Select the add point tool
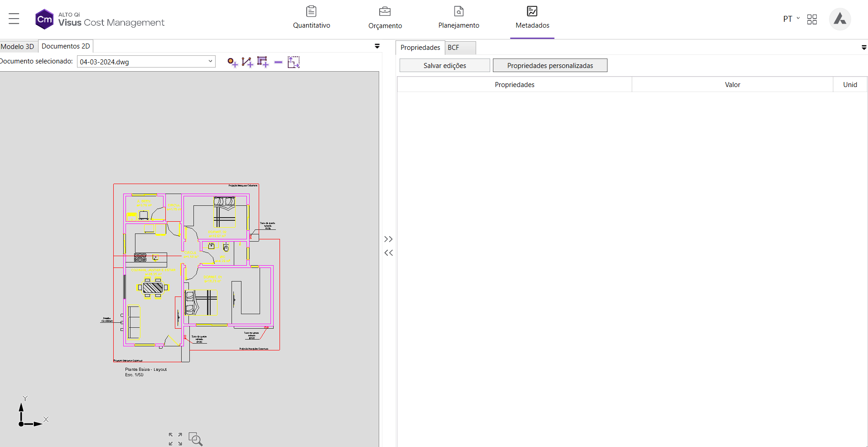 (x=232, y=62)
